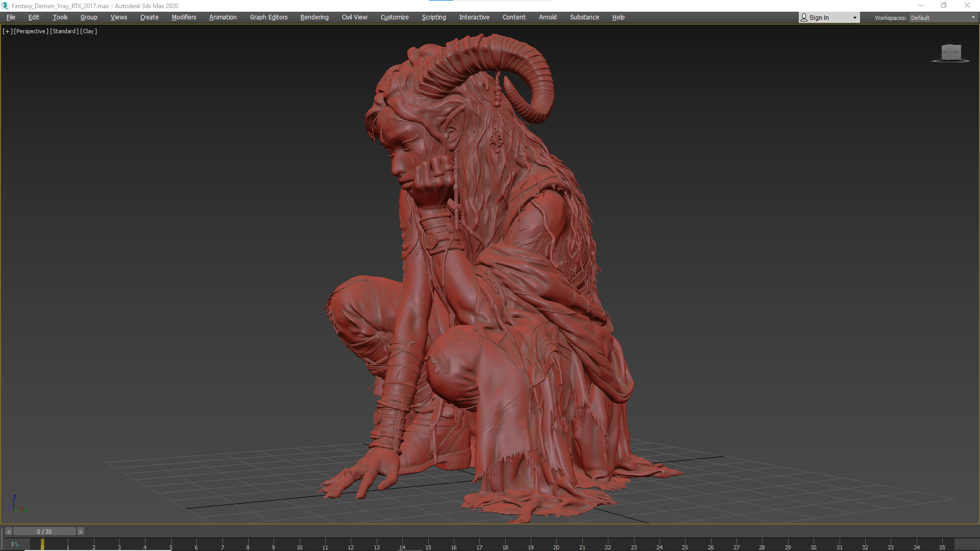Restore down the 3ds Max window
The width and height of the screenshot is (980, 551).
pos(944,6)
